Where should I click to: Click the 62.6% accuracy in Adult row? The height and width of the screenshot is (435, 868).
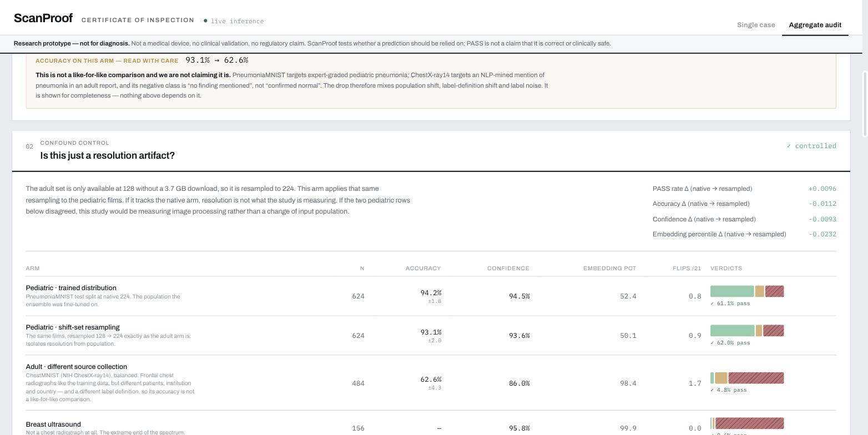coord(431,380)
